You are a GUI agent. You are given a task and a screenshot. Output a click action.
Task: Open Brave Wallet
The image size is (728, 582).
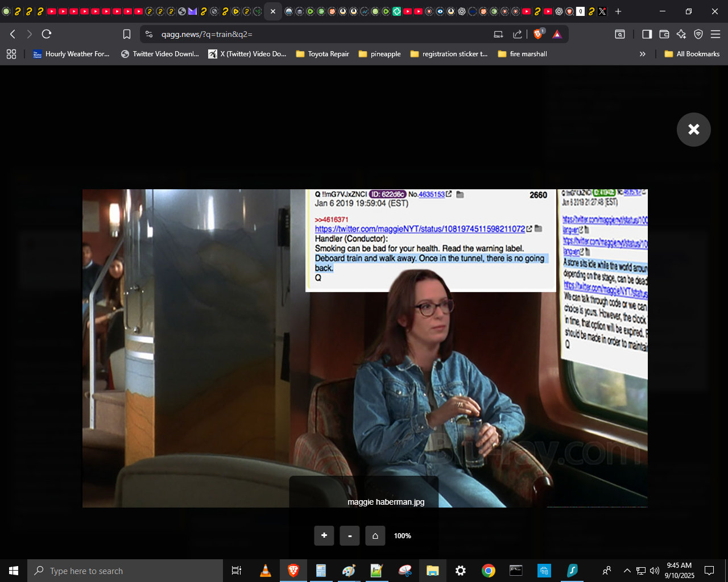[664, 34]
